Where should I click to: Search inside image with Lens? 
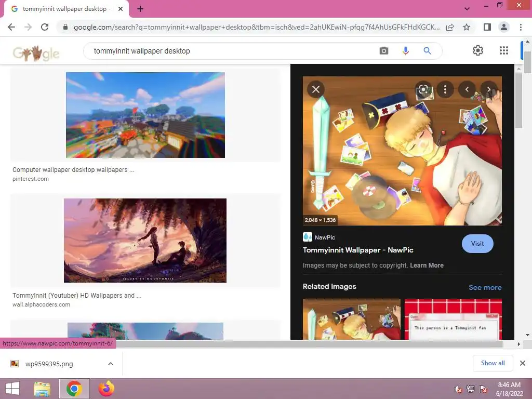pos(423,89)
